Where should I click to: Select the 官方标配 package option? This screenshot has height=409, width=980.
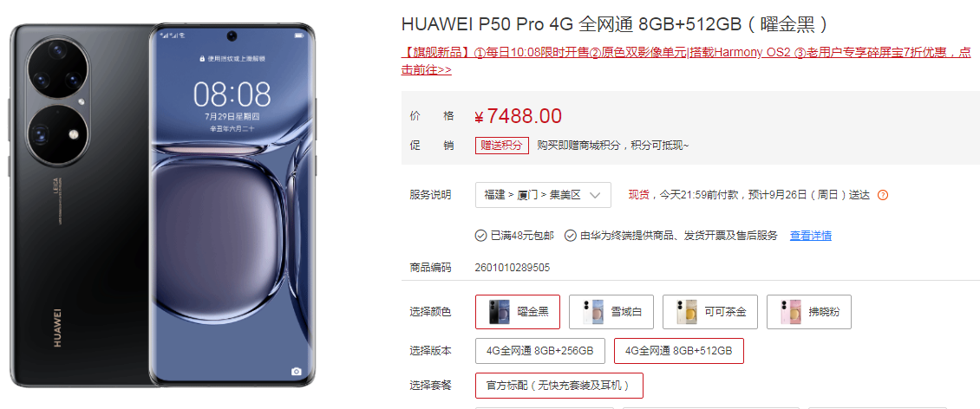pyautogui.click(x=559, y=386)
